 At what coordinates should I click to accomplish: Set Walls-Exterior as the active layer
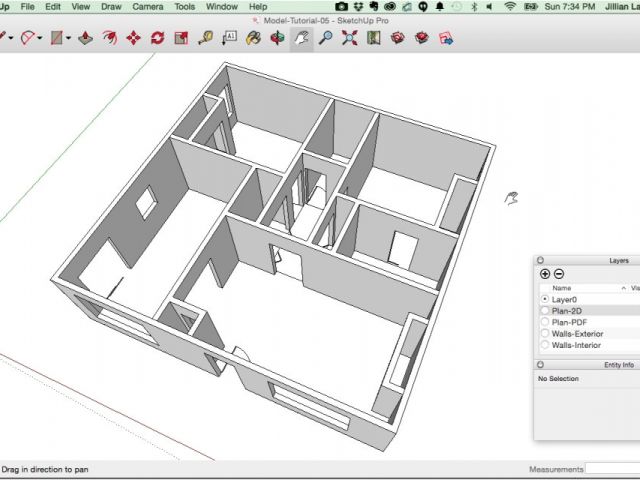point(544,333)
